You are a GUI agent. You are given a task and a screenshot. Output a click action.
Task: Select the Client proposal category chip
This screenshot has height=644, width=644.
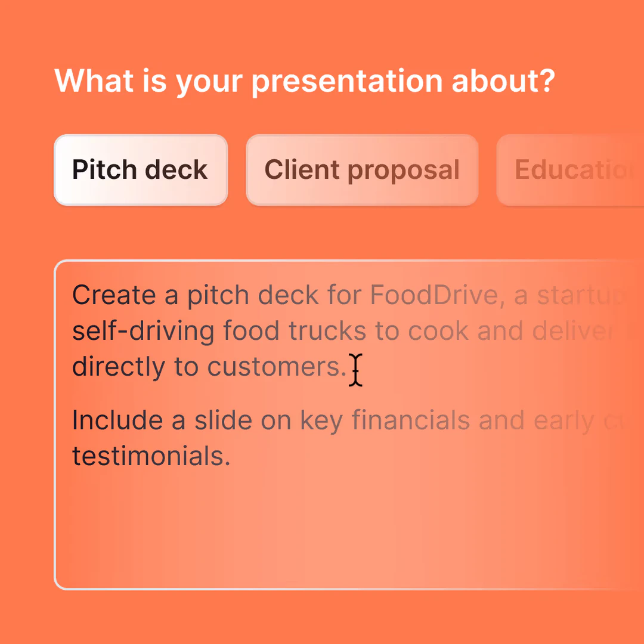tap(361, 169)
